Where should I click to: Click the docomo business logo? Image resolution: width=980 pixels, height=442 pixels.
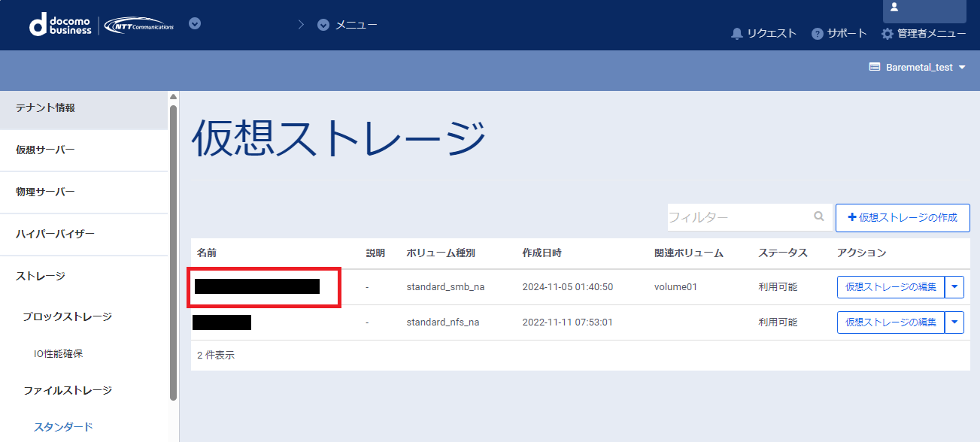pyautogui.click(x=60, y=25)
